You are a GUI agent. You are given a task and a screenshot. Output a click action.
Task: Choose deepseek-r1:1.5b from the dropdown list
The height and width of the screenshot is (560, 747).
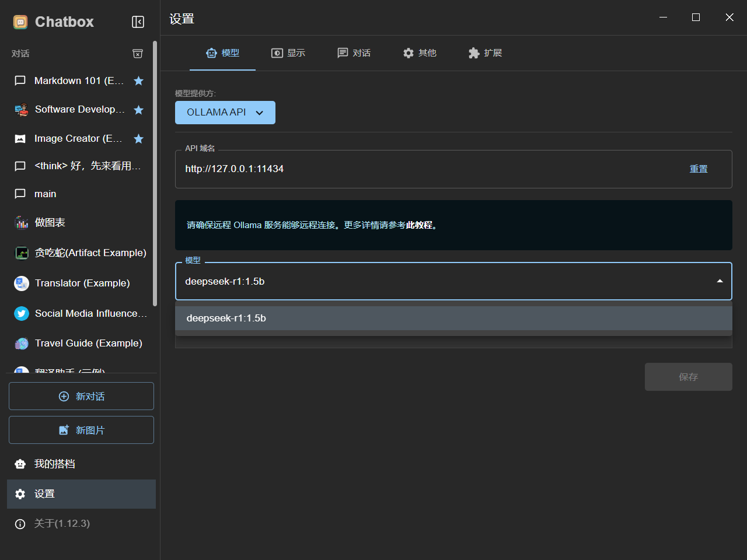tap(453, 318)
